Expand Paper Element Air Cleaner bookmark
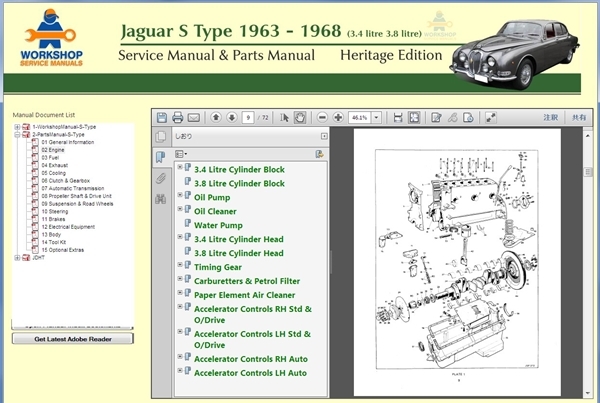Viewport: 600px width, 403px height. click(180, 292)
